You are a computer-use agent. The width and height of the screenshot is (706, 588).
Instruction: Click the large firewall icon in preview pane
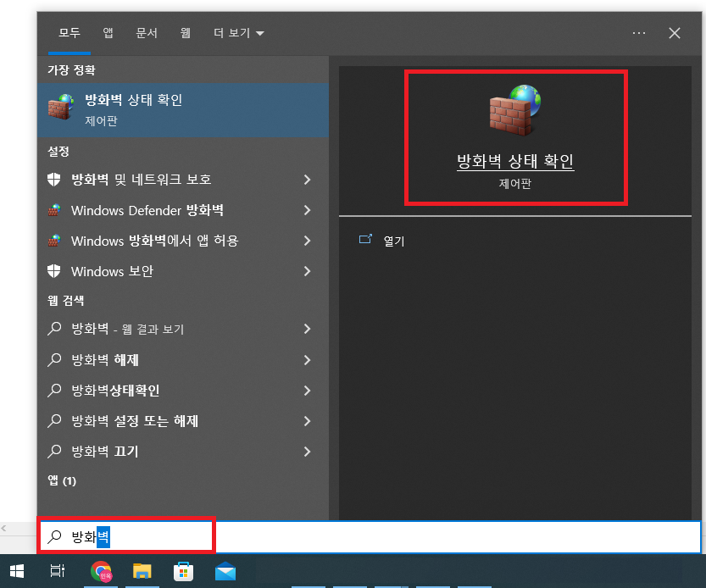click(514, 111)
